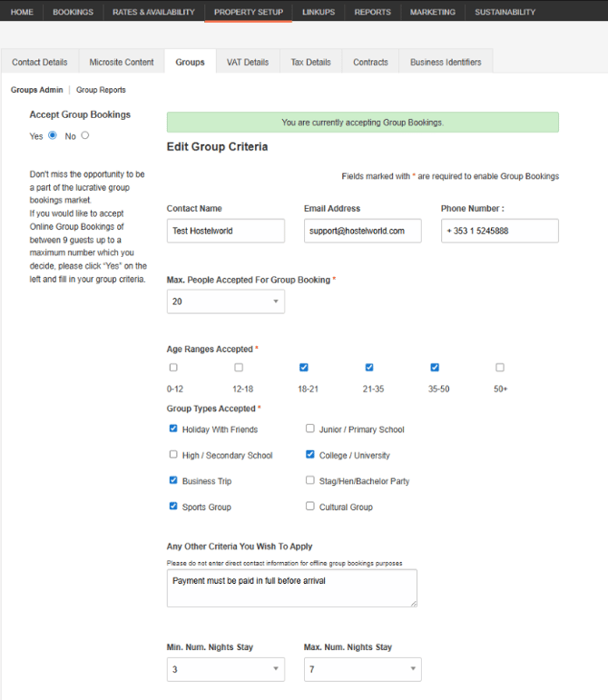608x700 pixels.
Task: Open the Rates & Availability menu
Action: (153, 12)
